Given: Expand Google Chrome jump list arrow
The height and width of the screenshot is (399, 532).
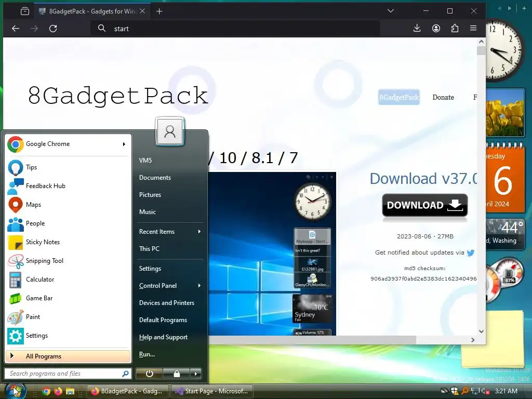Looking at the screenshot, I should point(124,144).
